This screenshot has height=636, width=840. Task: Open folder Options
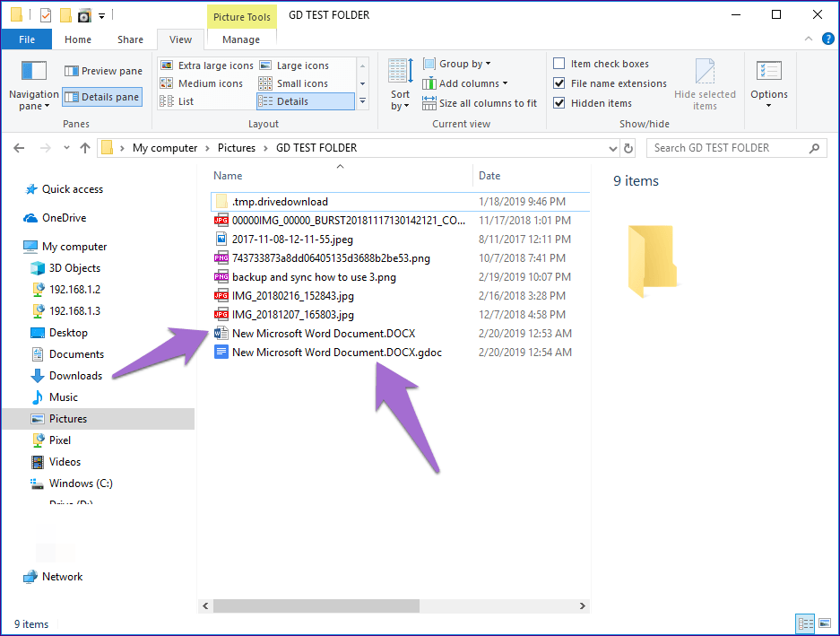point(768,83)
